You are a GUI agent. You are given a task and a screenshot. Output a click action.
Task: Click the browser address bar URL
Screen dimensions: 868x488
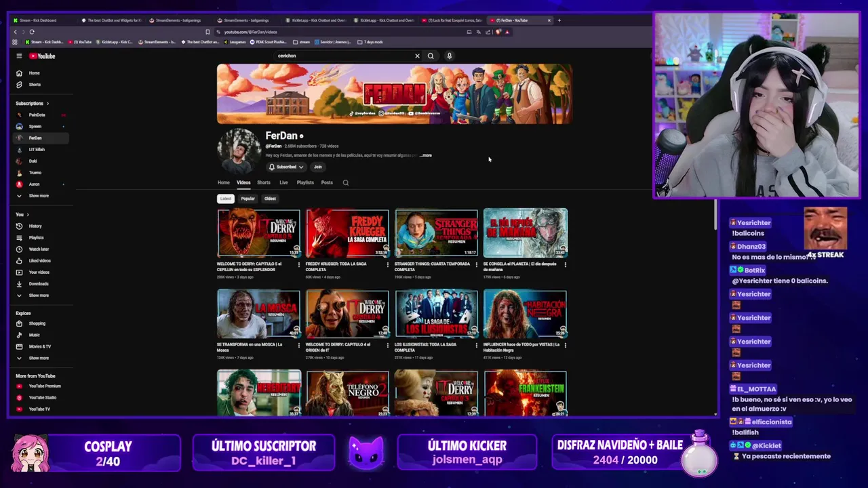(250, 32)
